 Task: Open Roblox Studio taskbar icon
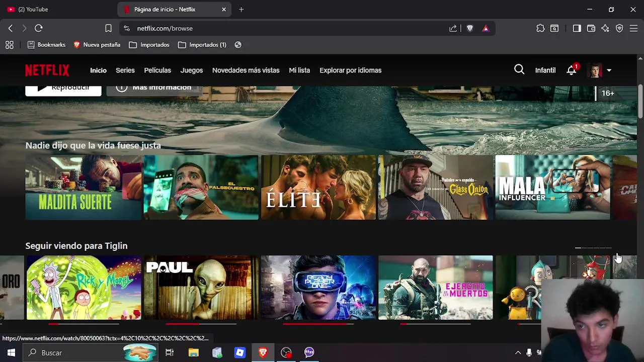tap(240, 352)
